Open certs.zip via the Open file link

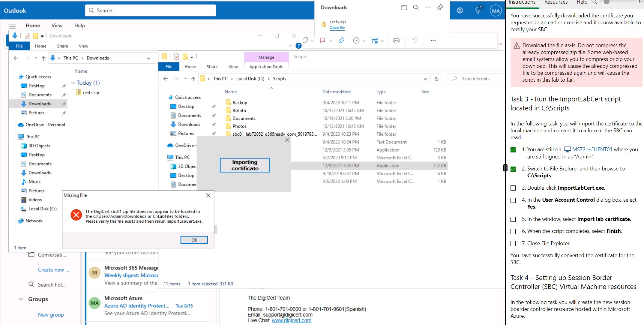pyautogui.click(x=337, y=28)
